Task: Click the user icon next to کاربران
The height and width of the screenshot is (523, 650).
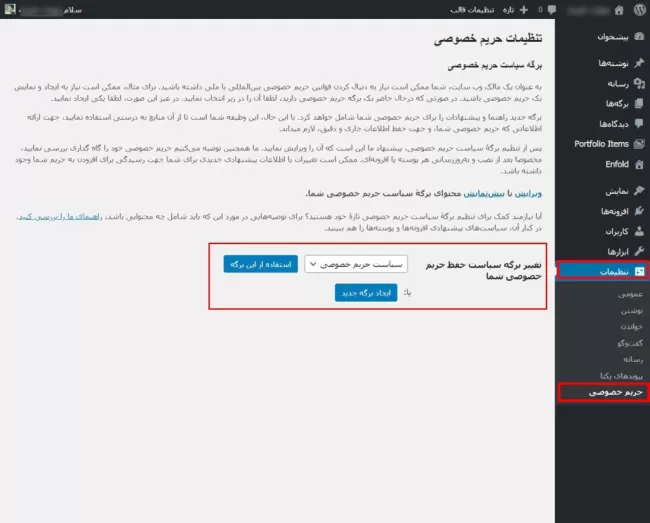Action: pyautogui.click(x=639, y=231)
